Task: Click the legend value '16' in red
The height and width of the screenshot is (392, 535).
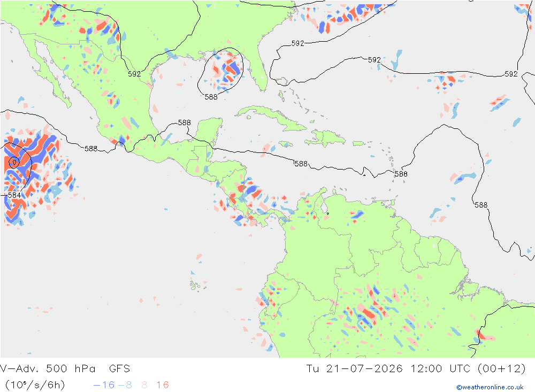Action: [163, 385]
